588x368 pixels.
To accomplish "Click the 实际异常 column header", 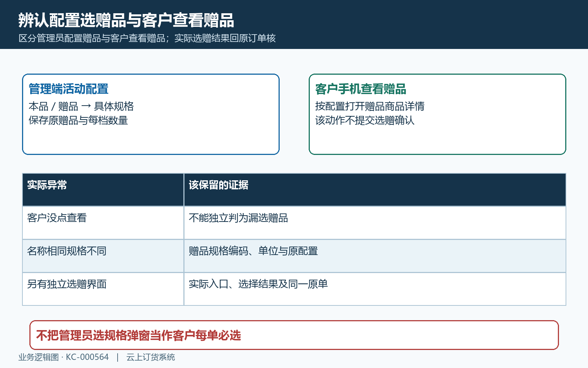I will click(x=103, y=190).
